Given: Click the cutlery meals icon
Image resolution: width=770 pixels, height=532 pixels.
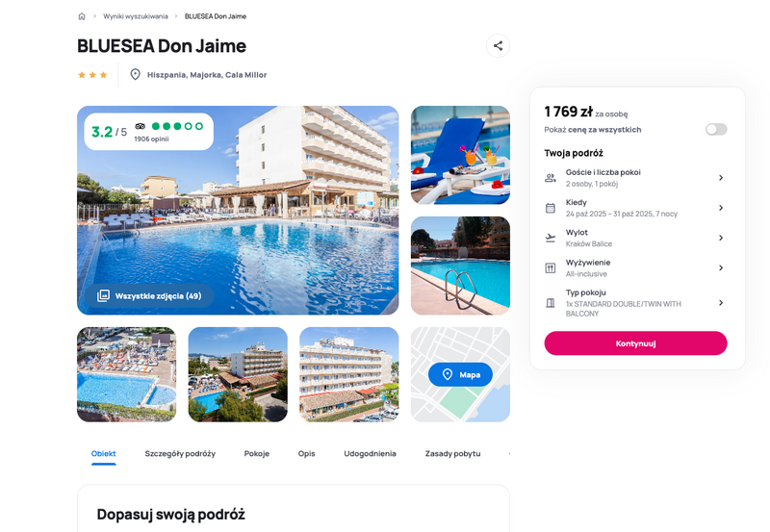Looking at the screenshot, I should 551,268.
